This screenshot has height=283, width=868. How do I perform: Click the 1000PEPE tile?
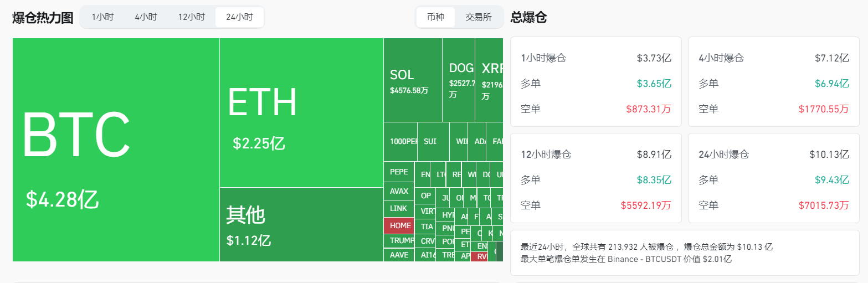coord(400,142)
